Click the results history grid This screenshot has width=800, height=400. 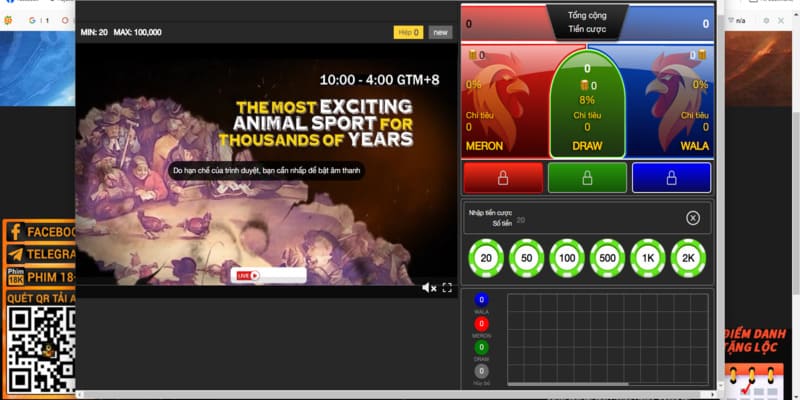[608, 337]
